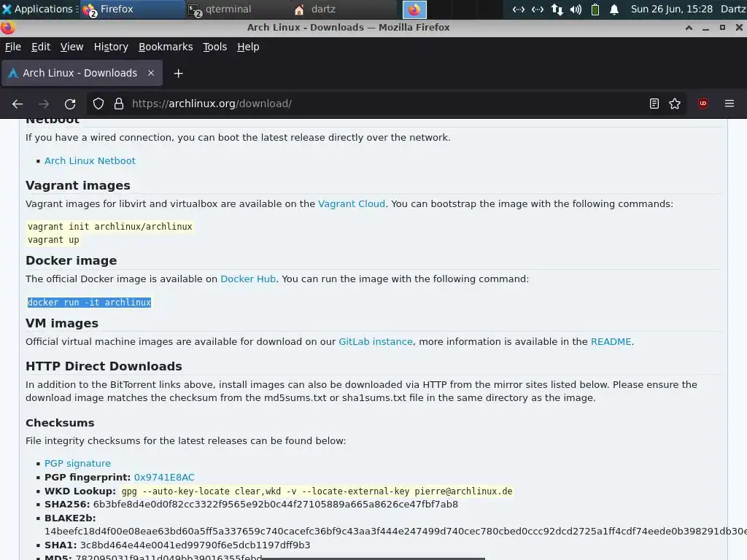Open the File menu
747x560 pixels.
[x=13, y=47]
